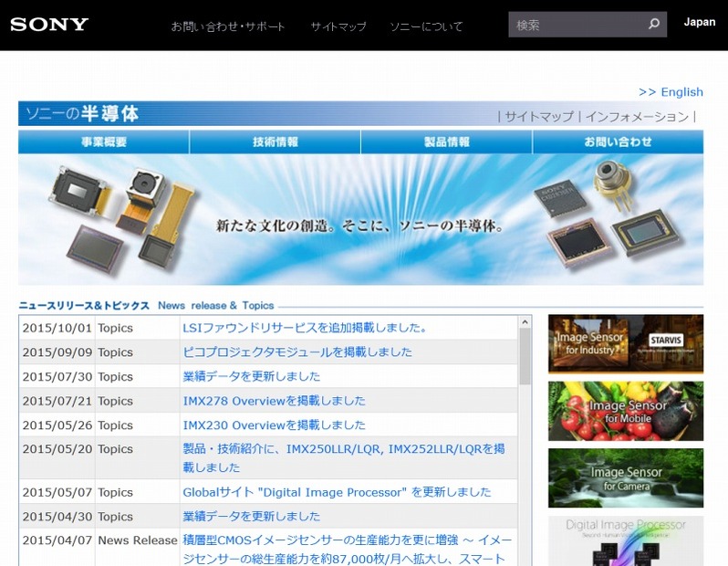The width and height of the screenshot is (728, 566).
Task: Click the date 2015/05/26
Action: click(x=57, y=425)
